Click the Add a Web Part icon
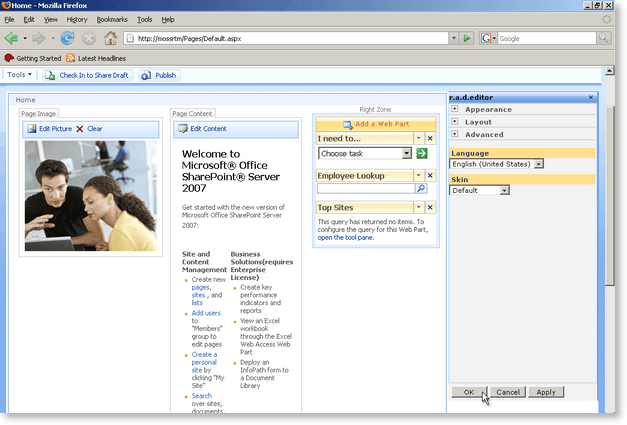The height and width of the screenshot is (425, 627). click(347, 124)
